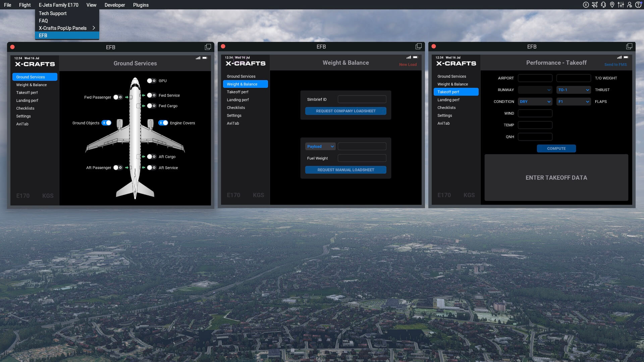Click REQUEST COMPANY LOADSHEET button
The height and width of the screenshot is (362, 644).
345,111
